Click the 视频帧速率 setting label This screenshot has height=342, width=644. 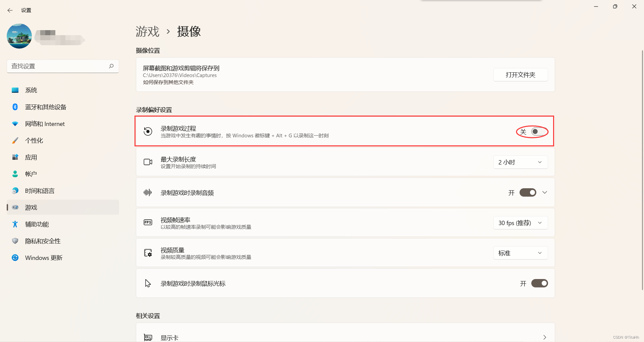(x=175, y=220)
